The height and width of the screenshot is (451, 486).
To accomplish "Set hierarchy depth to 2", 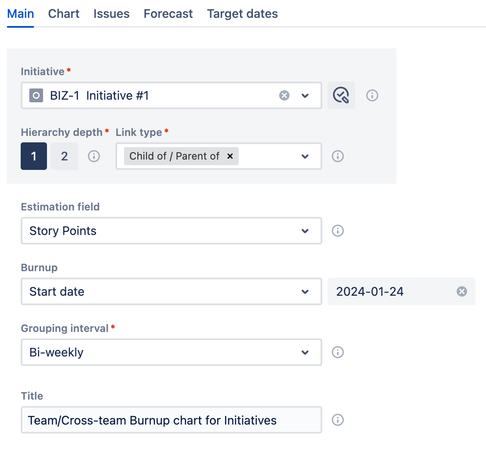I will pyautogui.click(x=65, y=156).
